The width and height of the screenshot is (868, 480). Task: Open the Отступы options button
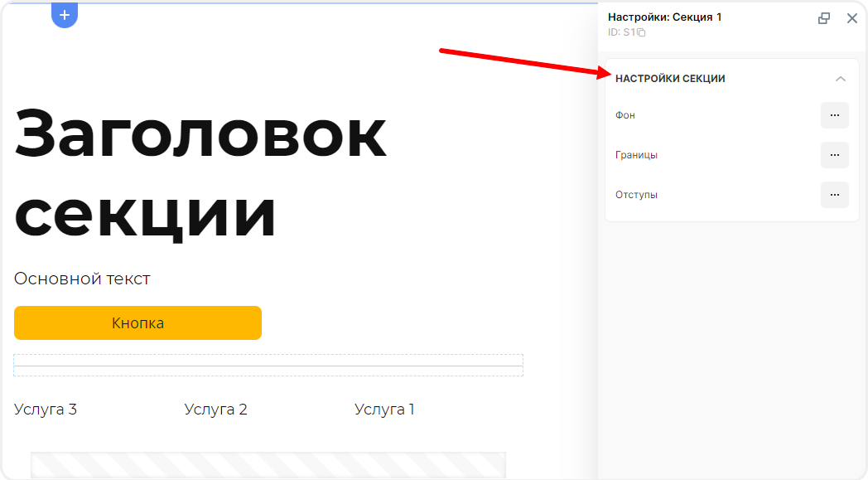pyautogui.click(x=834, y=195)
